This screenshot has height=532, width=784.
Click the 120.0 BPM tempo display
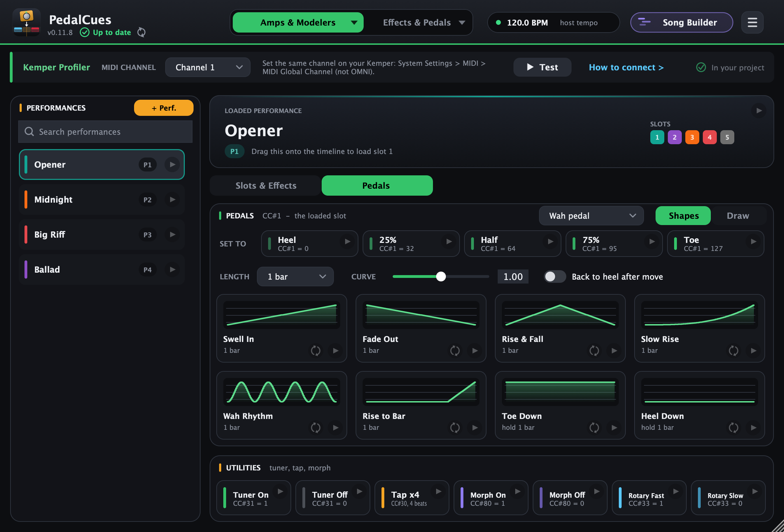pyautogui.click(x=553, y=22)
